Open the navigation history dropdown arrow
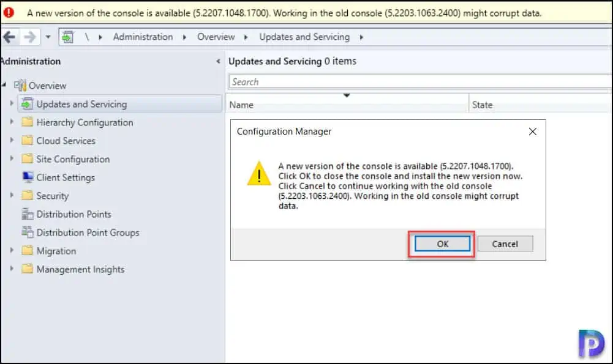The width and height of the screenshot is (613, 364). point(48,37)
